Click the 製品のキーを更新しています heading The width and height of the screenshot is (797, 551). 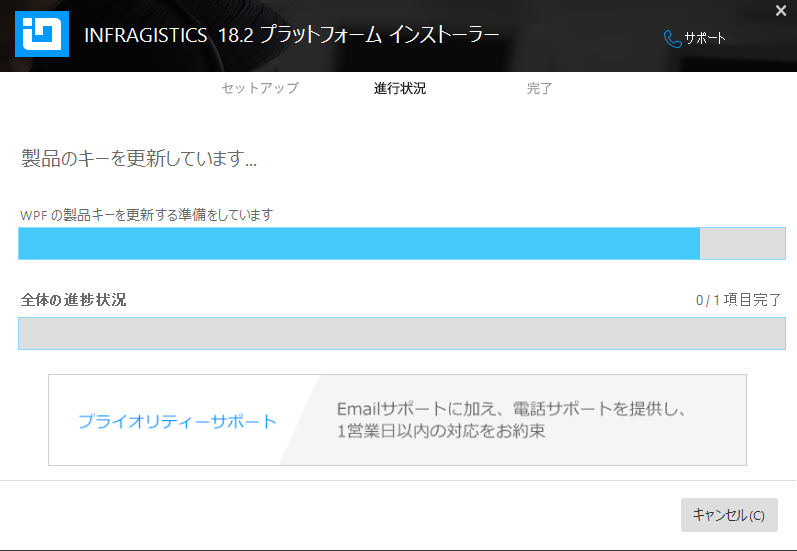click(x=139, y=158)
